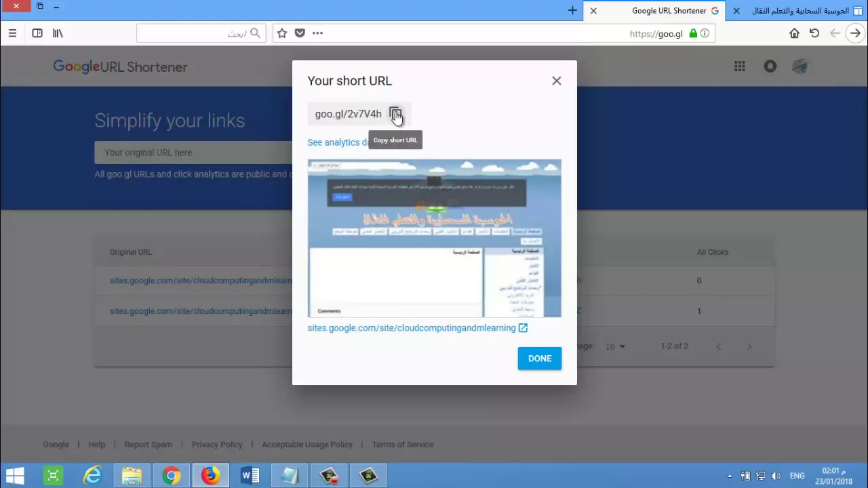The width and height of the screenshot is (868, 488).
Task: Click the Your original URL here field
Action: pos(193,152)
